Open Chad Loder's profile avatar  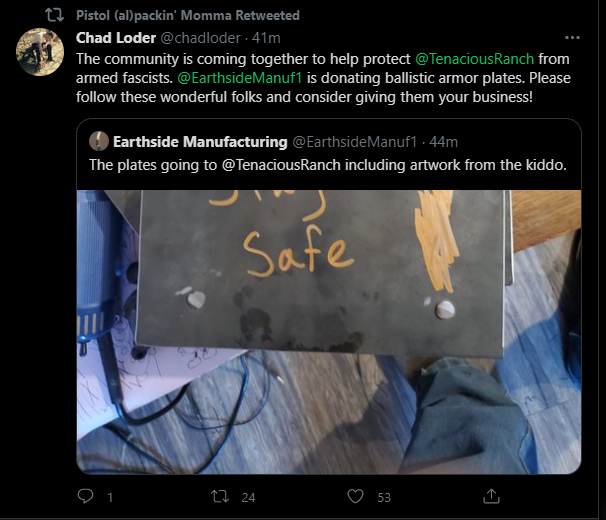[40, 52]
